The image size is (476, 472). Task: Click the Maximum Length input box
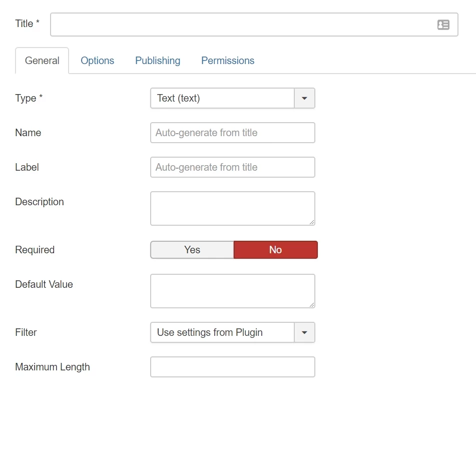pos(232,367)
